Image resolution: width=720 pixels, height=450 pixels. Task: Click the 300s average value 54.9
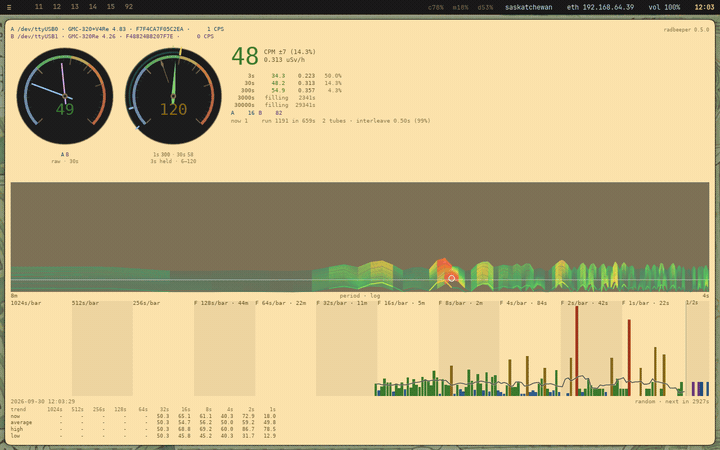click(x=278, y=90)
